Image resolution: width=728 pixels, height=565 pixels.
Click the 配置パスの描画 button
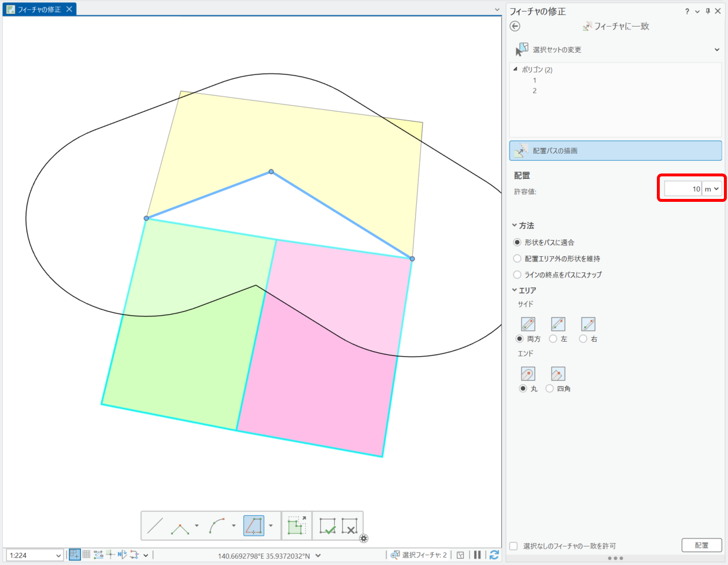tap(615, 150)
